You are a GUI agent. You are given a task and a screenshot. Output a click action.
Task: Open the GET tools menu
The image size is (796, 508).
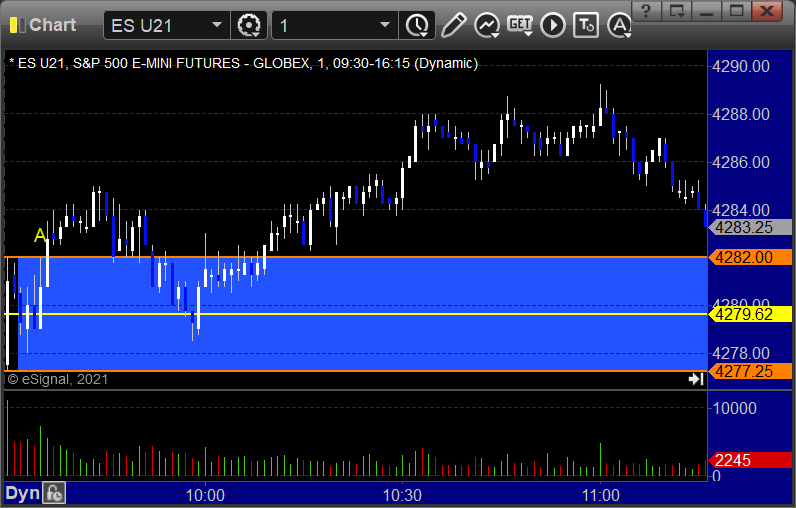[x=520, y=25]
